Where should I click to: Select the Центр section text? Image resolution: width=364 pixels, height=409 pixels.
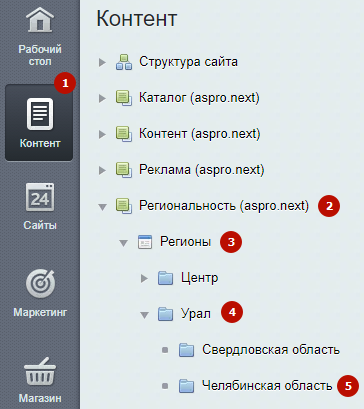[200, 278]
